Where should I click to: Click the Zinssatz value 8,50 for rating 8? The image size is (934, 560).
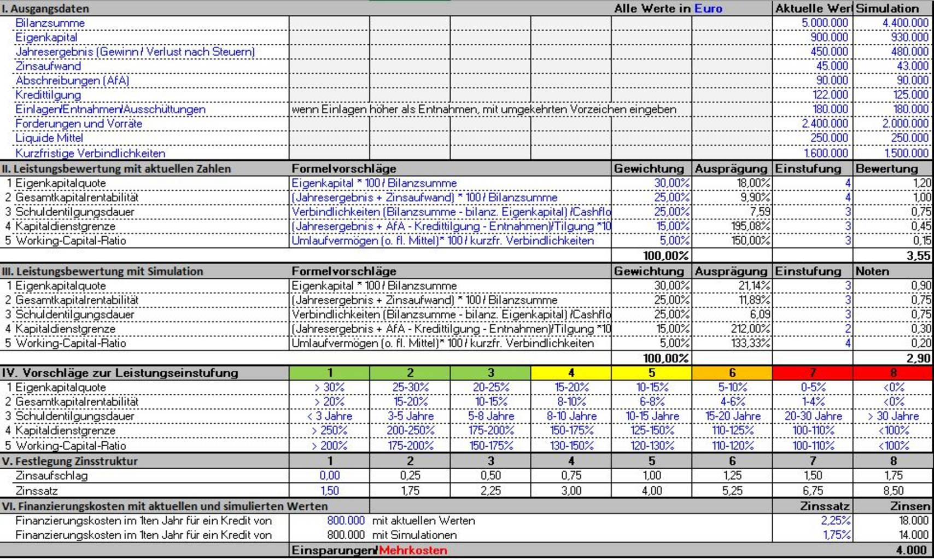(893, 491)
